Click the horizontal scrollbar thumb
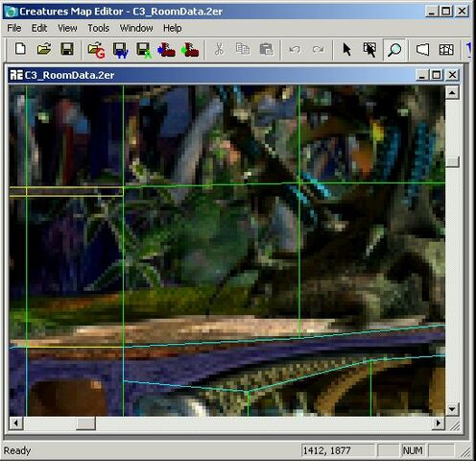Viewport: 476px width, 461px height. coord(85,424)
